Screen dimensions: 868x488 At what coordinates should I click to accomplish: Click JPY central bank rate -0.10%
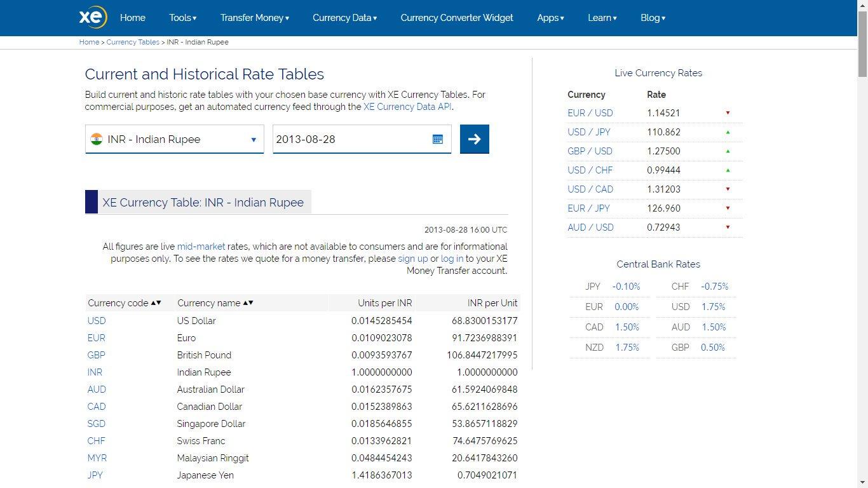(627, 287)
